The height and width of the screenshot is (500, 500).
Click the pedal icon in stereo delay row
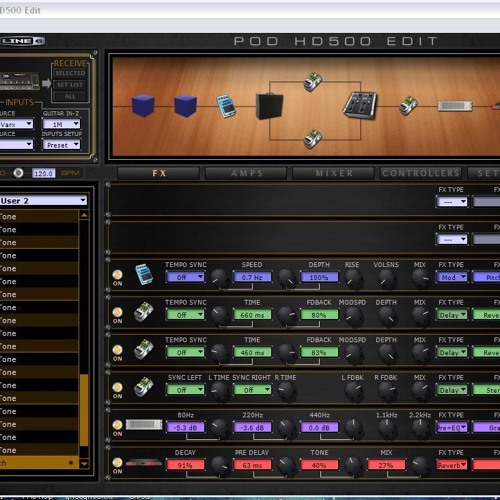click(144, 387)
